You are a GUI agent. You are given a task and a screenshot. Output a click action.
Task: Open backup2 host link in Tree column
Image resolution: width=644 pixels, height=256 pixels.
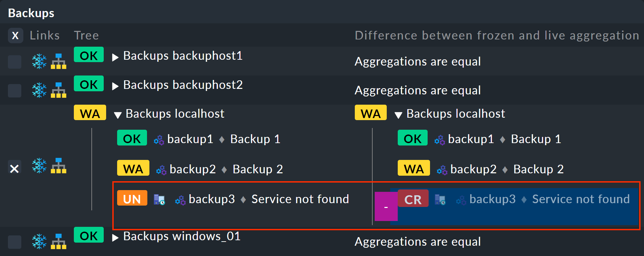pyautogui.click(x=193, y=169)
